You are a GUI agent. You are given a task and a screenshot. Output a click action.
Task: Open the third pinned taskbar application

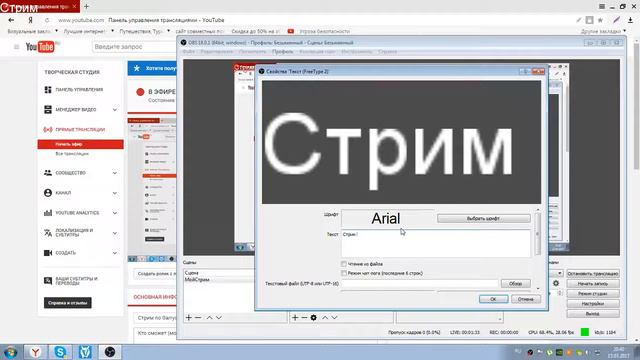85,352
